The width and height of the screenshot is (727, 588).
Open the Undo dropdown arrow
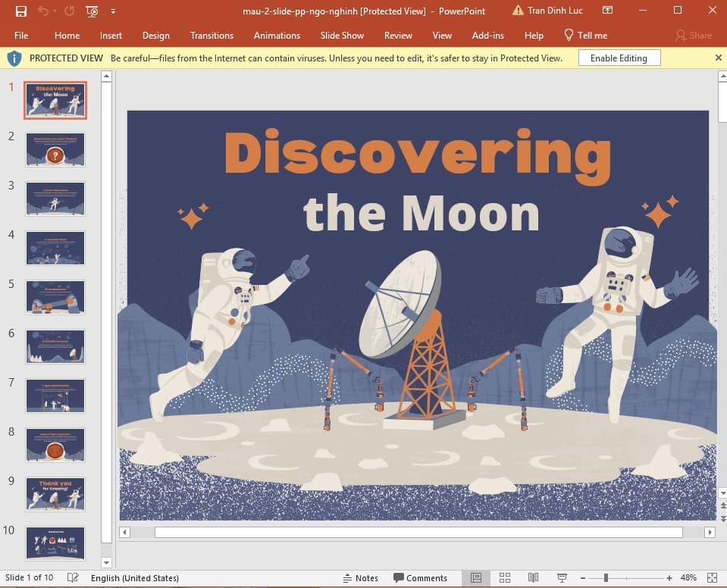coord(54,11)
